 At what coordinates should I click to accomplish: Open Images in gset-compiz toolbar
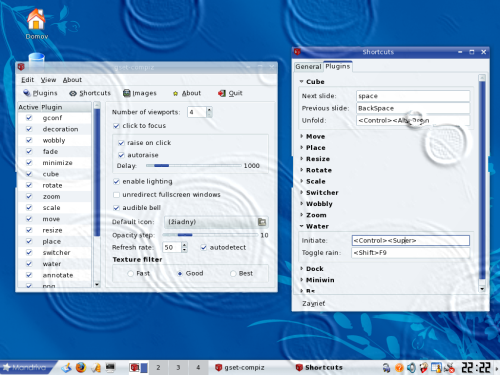(140, 93)
